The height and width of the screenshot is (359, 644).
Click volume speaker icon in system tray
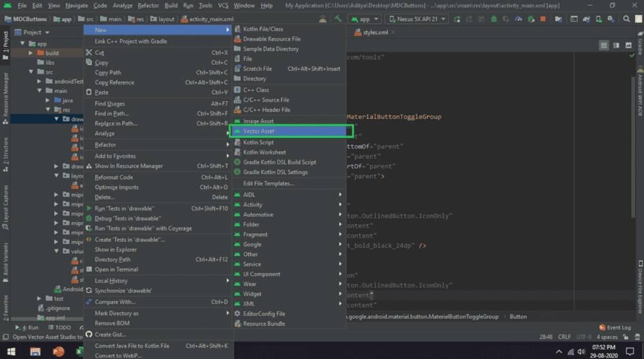tap(581, 352)
